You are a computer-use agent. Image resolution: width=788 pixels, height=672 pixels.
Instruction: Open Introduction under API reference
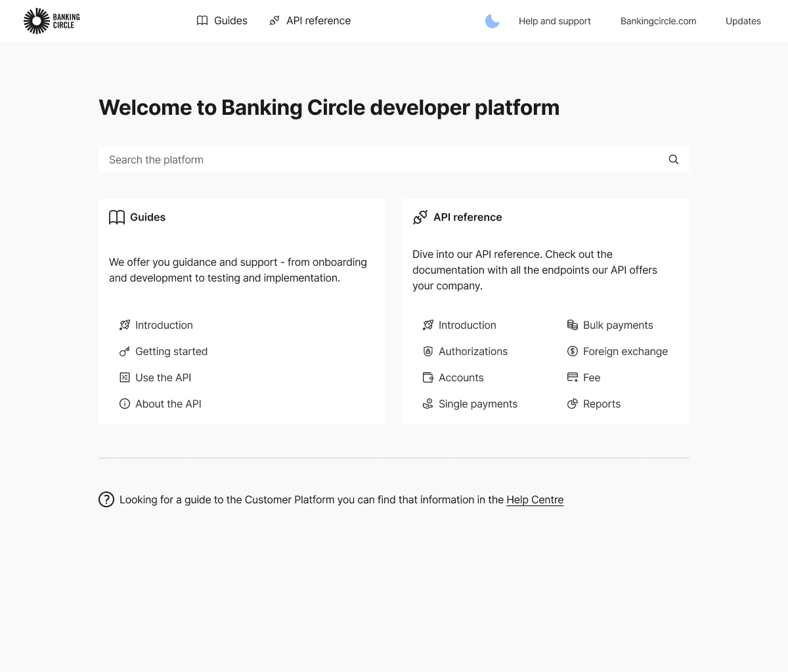point(468,325)
